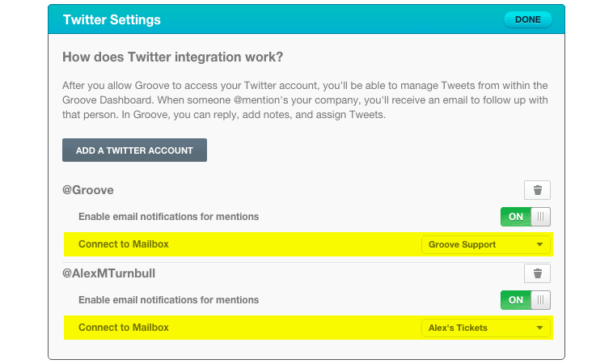Open the Groove Support mailbox dropdown

pos(485,244)
